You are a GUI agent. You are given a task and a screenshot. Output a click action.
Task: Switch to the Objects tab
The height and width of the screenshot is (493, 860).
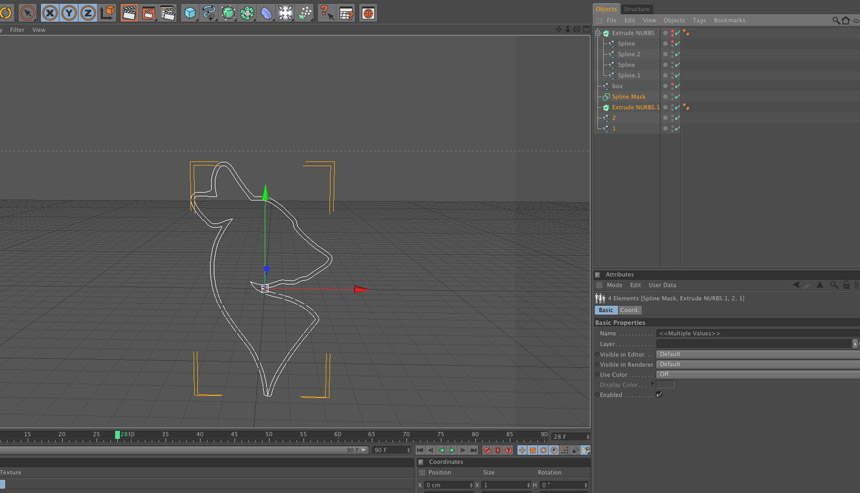(606, 9)
